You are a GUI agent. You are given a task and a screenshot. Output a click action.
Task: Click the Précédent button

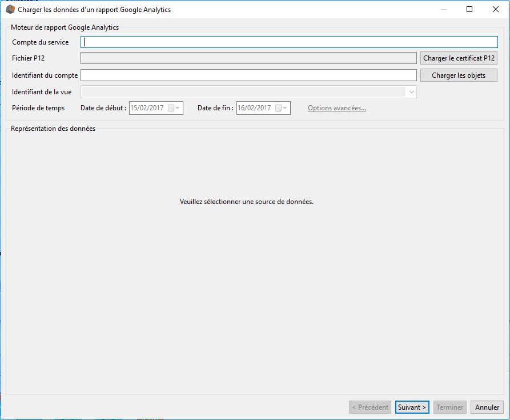370,407
